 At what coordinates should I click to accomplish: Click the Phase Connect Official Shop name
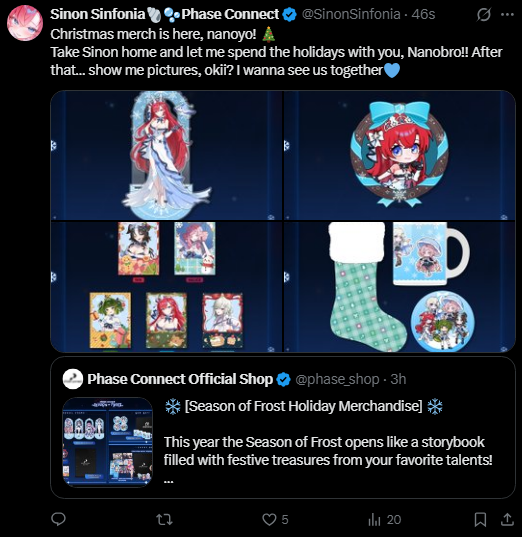tap(180, 379)
